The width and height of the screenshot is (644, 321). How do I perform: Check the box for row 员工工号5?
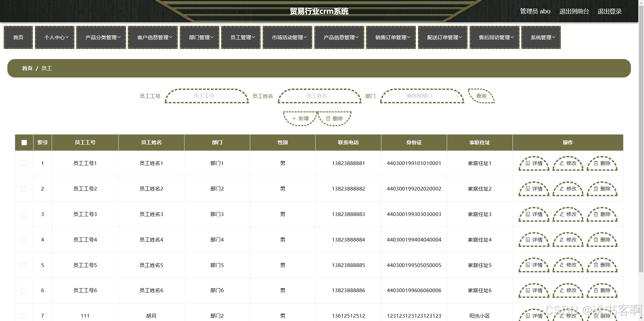pyautogui.click(x=23, y=265)
